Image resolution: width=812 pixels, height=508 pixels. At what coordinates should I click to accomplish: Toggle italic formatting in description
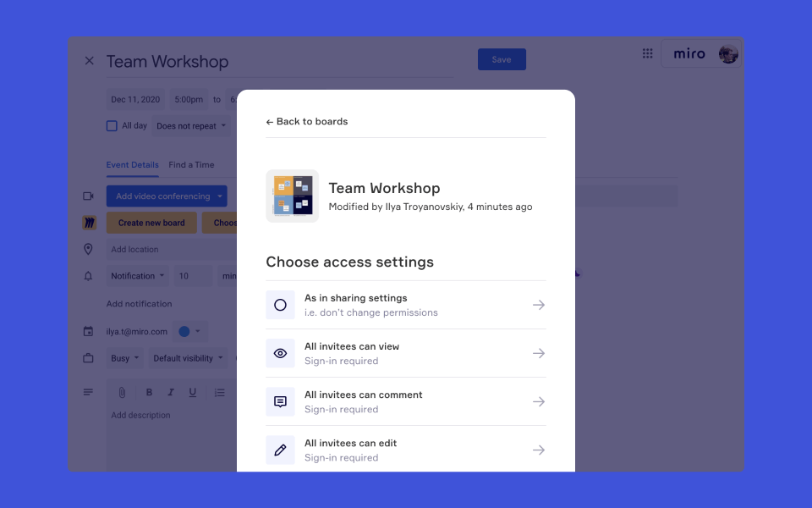(x=171, y=392)
